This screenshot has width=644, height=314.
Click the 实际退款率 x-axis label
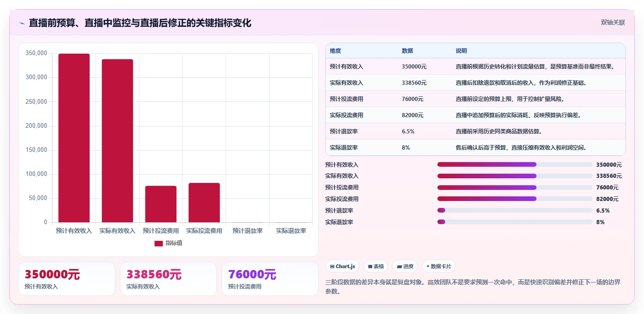291,231
